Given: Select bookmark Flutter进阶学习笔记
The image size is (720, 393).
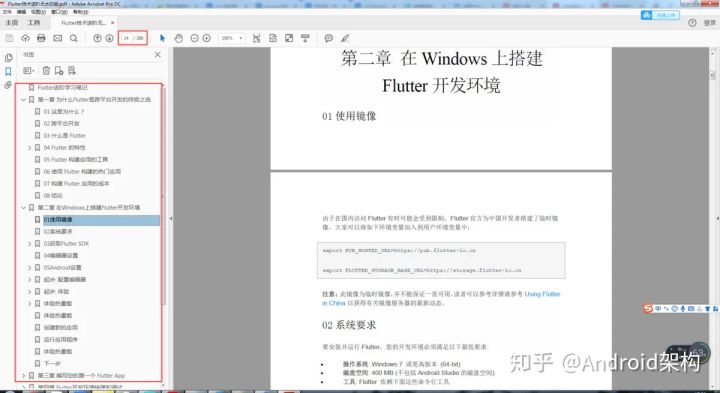Looking at the screenshot, I should 62,87.
